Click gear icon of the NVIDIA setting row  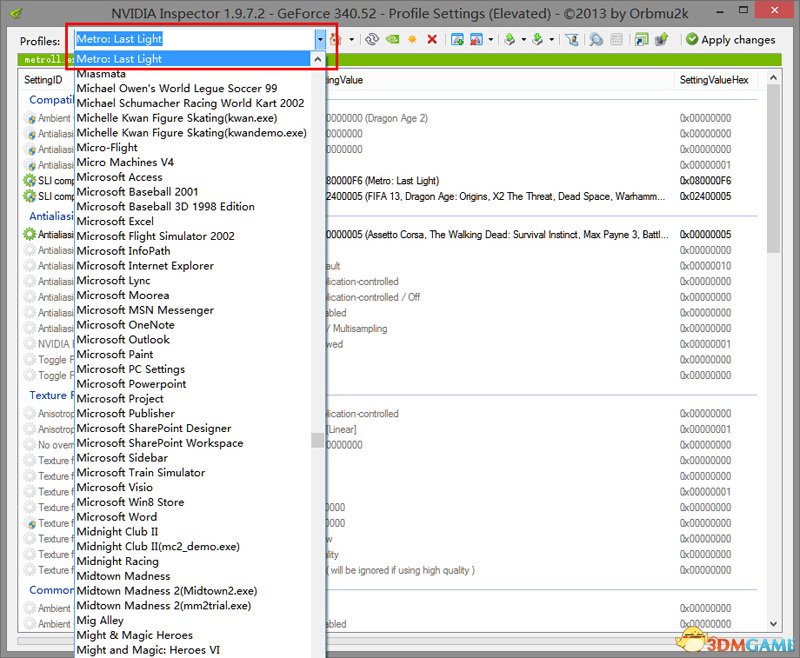pyautogui.click(x=30, y=344)
